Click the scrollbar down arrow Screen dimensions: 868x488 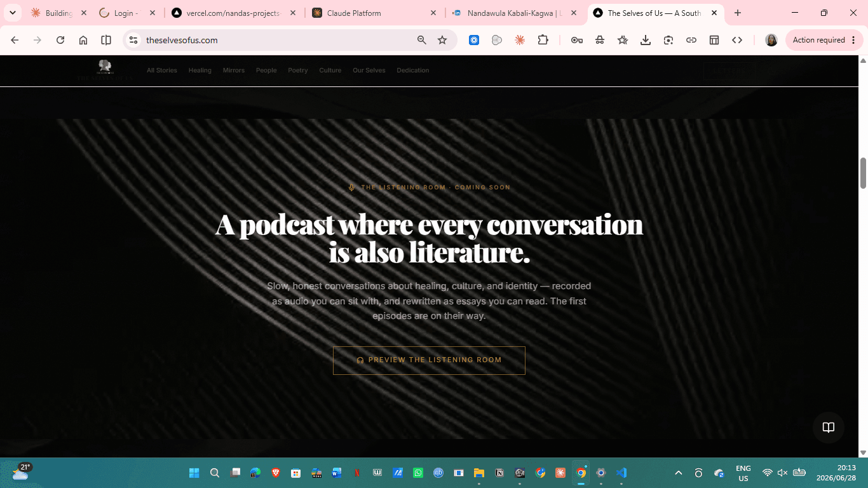pos(863,452)
